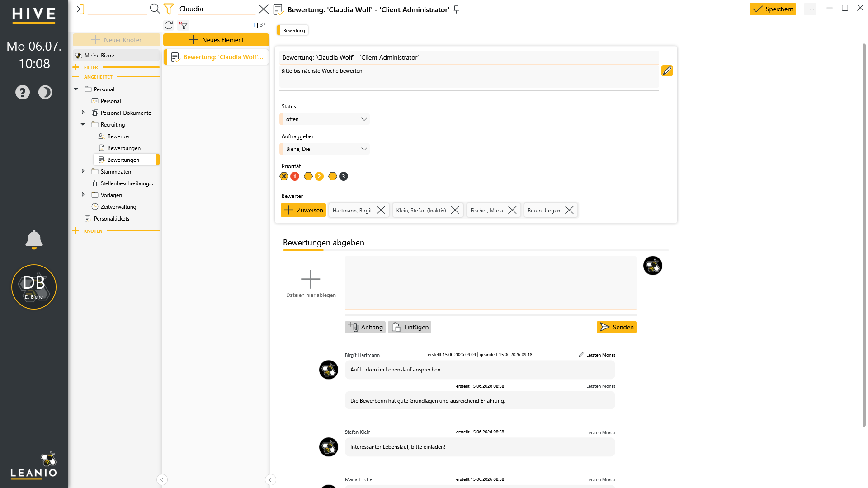Click the login arrow icon at top
This screenshot has width=868, height=488.
78,9
